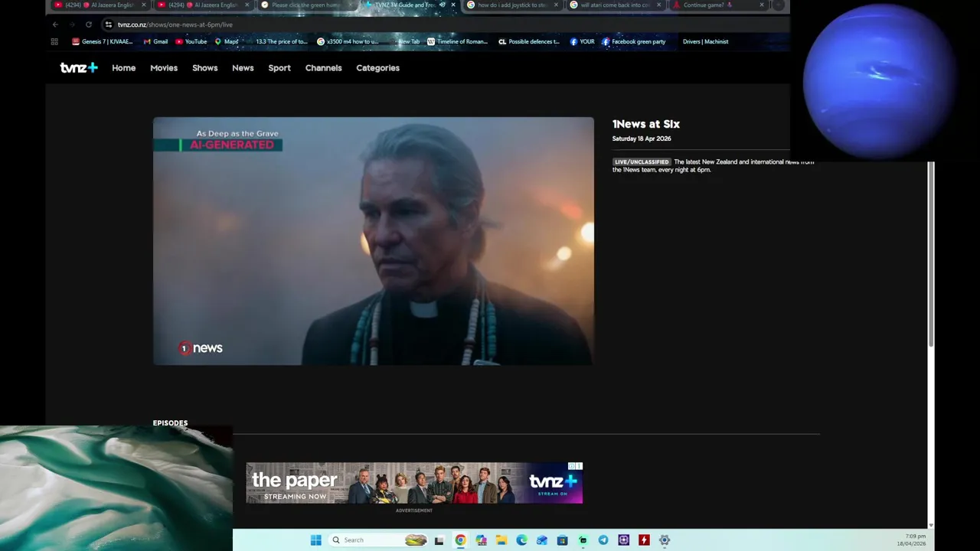
Task: Open the 'Drivers | Machinist' bookmark
Action: pyautogui.click(x=705, y=41)
